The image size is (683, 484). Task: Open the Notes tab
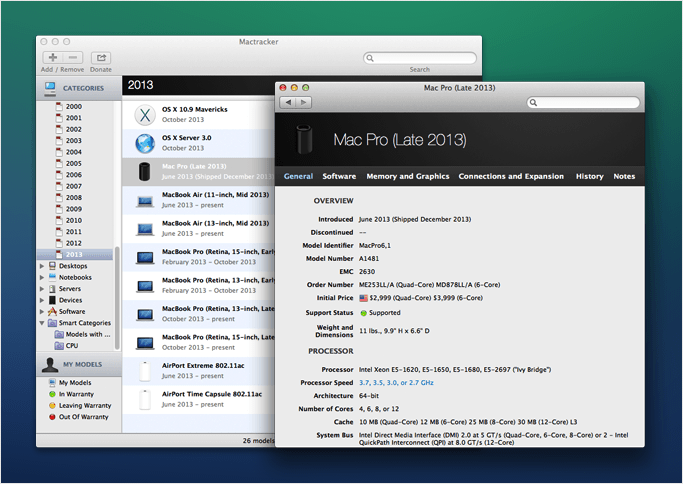coord(624,176)
